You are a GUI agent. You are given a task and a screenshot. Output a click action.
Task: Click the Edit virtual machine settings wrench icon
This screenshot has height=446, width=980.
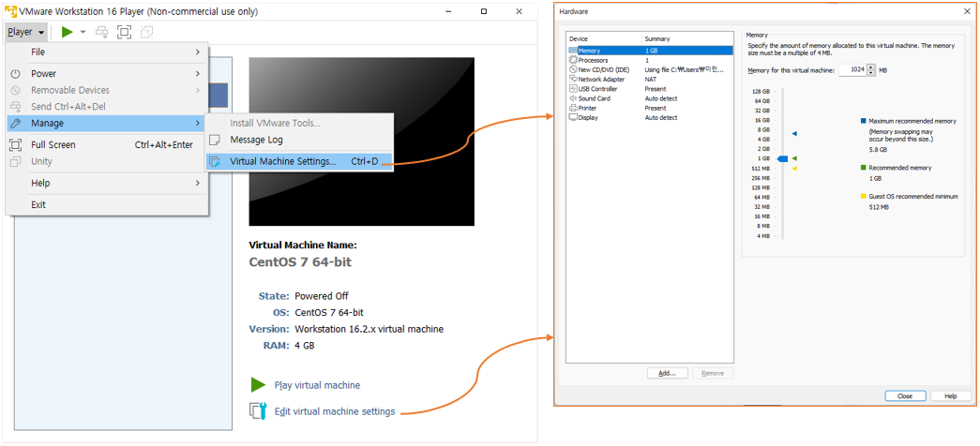(259, 411)
